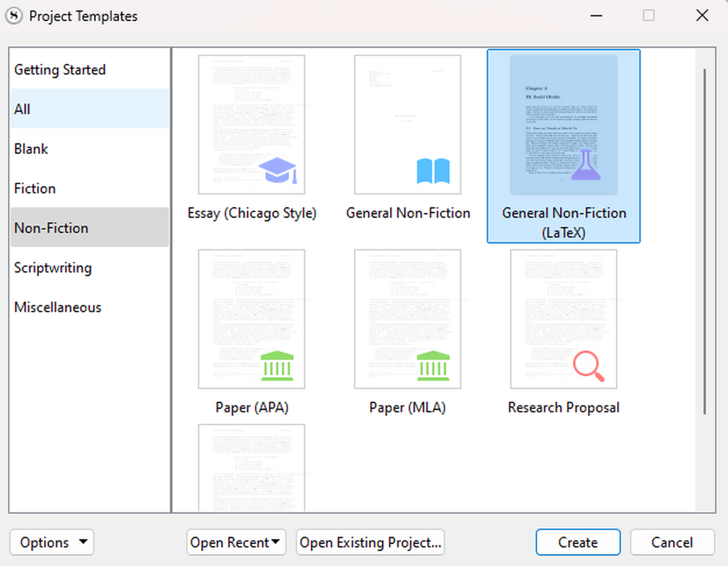728x566 pixels.
Task: Click the open book icon on General Non-Fiction
Action: tap(433, 172)
